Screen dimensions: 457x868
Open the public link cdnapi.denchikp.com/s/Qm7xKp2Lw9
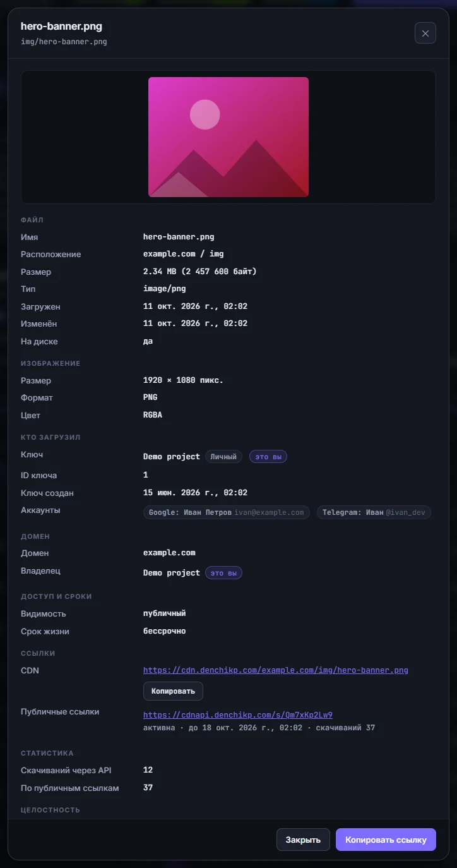point(238,715)
